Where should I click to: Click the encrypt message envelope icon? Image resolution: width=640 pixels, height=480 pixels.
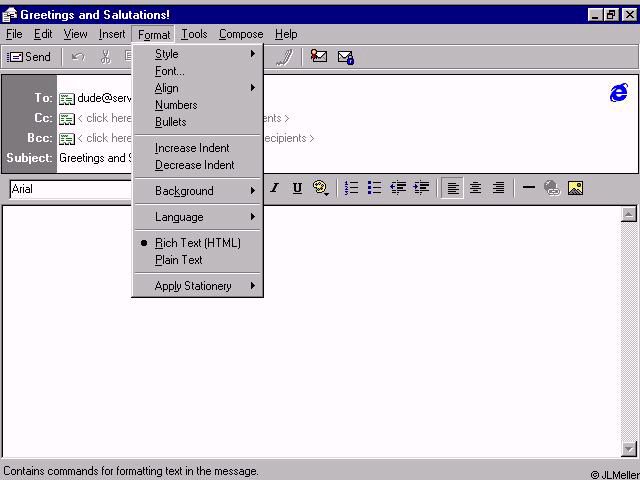coord(346,57)
